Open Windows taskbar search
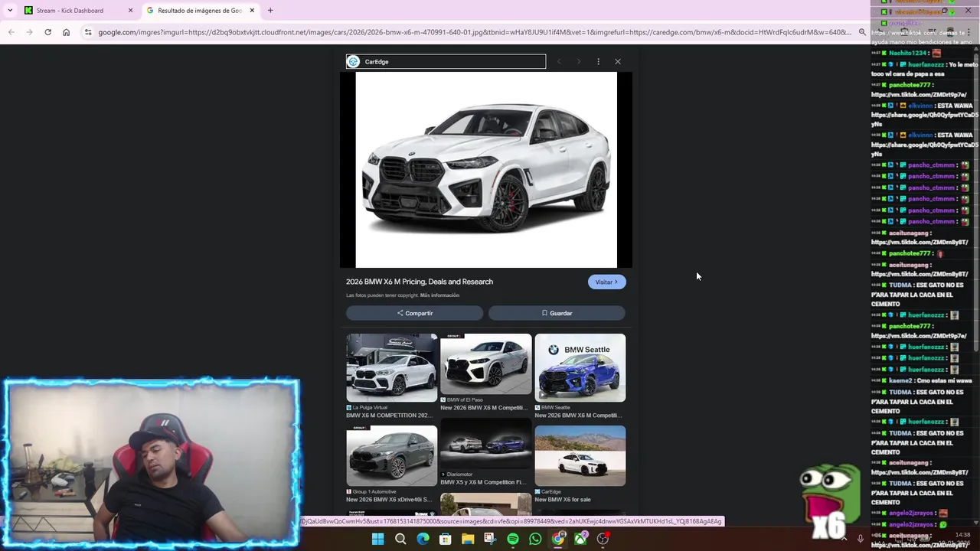 (x=400, y=540)
